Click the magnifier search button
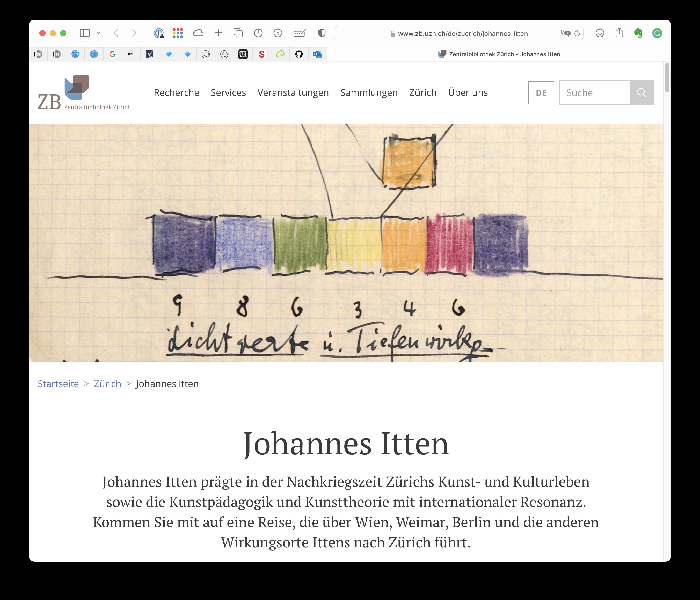The width and height of the screenshot is (700, 600). (642, 93)
